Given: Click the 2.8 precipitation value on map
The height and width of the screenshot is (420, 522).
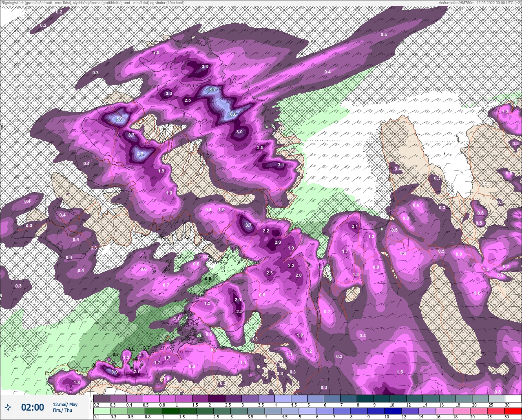Looking at the screenshot, I should pyautogui.click(x=278, y=242).
